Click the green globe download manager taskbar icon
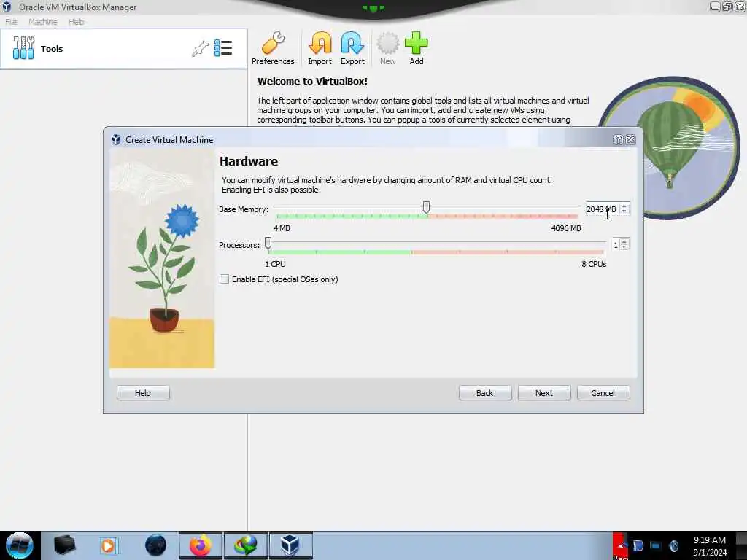Viewport: 747px width, 560px height. [245, 545]
